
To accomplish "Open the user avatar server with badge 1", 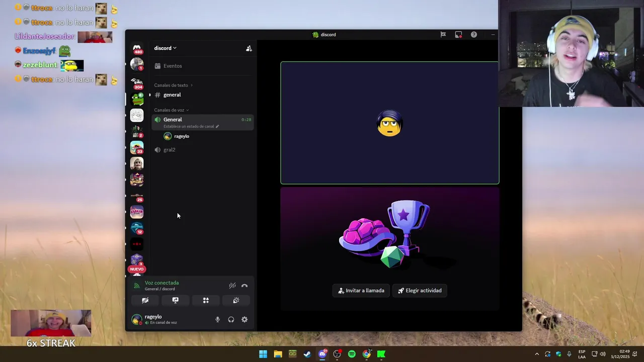I will 137,64.
